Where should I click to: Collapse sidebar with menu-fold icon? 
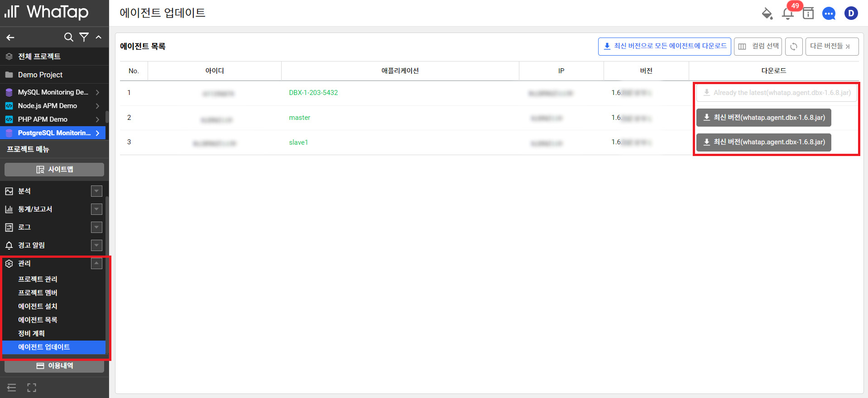pos(12,388)
